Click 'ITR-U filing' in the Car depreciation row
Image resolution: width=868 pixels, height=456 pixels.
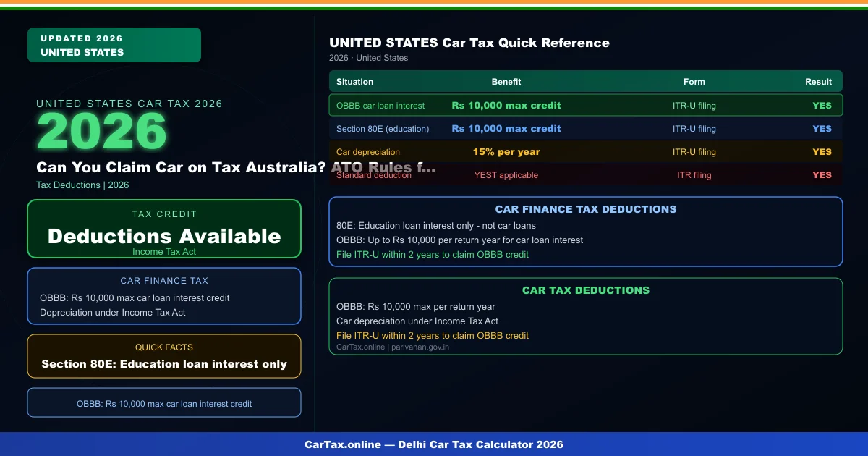point(694,152)
